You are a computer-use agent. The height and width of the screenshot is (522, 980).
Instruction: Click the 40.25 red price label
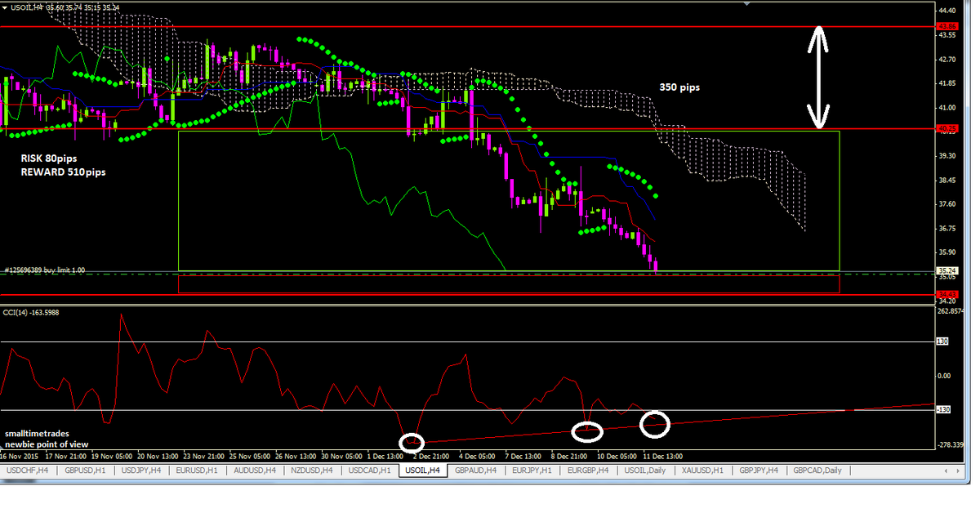(x=947, y=128)
